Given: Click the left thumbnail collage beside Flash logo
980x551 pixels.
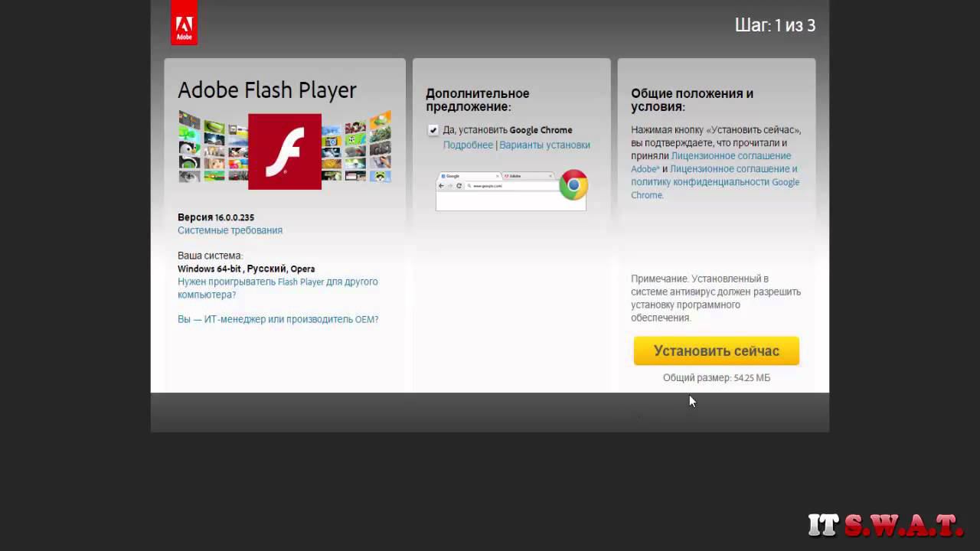Looking at the screenshot, I should click(213, 147).
